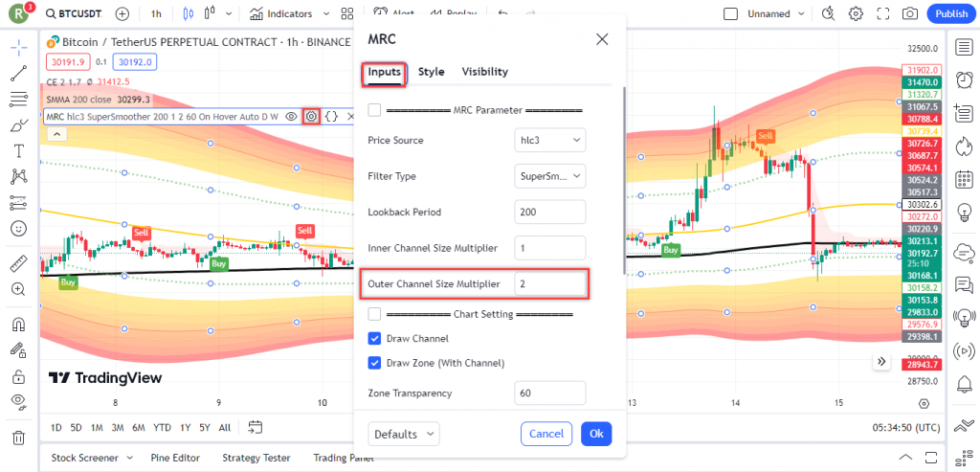
Task: Click the Publish button
Action: pyautogui.click(x=951, y=13)
